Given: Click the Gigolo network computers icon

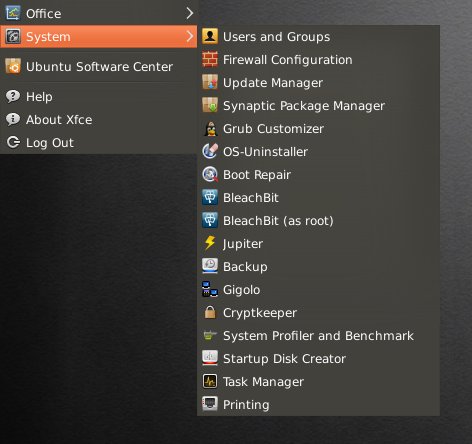Looking at the screenshot, I should (210, 289).
